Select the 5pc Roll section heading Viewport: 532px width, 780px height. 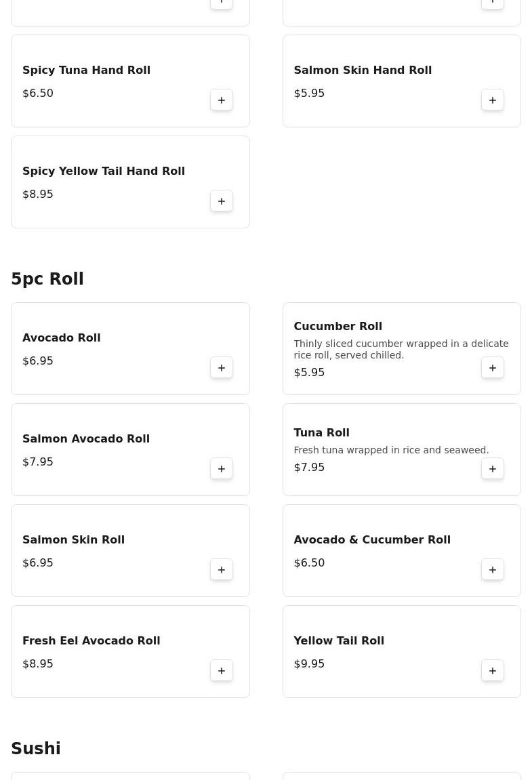47,279
